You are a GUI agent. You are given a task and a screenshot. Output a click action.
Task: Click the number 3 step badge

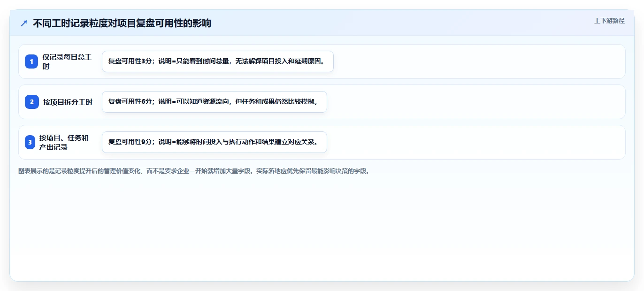coord(30,142)
